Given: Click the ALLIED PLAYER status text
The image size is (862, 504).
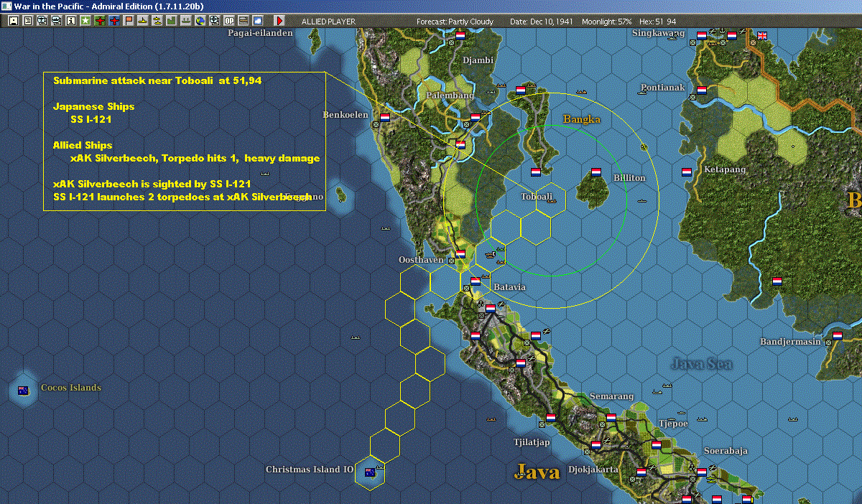Looking at the screenshot, I should coord(328,22).
